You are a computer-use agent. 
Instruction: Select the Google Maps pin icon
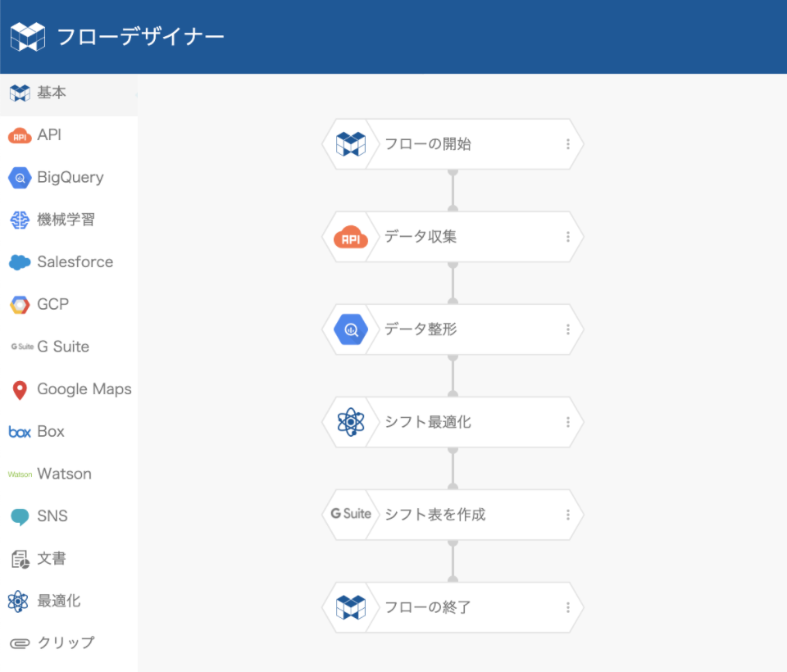[x=20, y=390]
